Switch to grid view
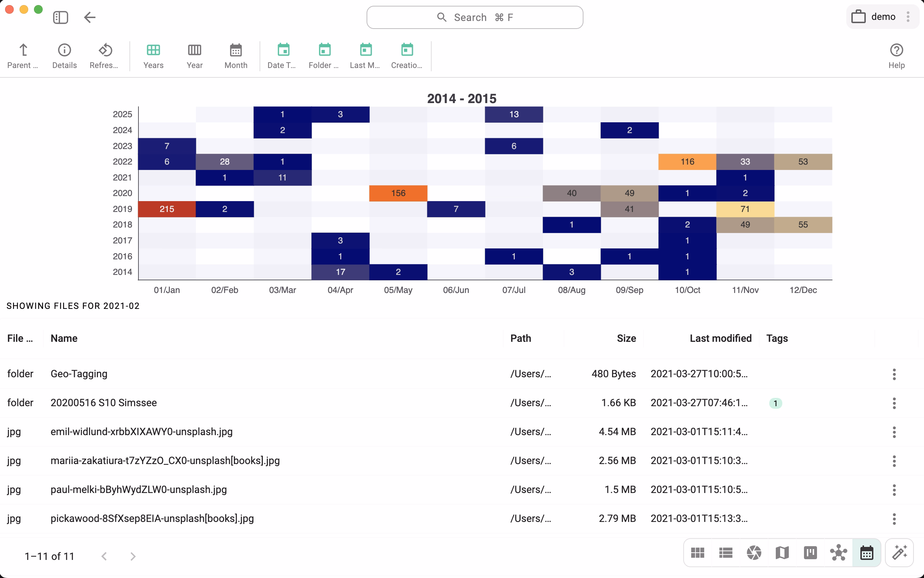Image resolution: width=924 pixels, height=578 pixels. tap(697, 552)
